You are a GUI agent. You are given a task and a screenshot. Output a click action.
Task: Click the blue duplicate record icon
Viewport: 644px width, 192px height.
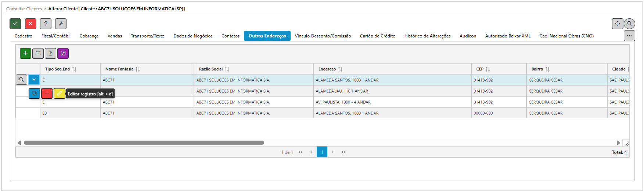click(x=34, y=94)
